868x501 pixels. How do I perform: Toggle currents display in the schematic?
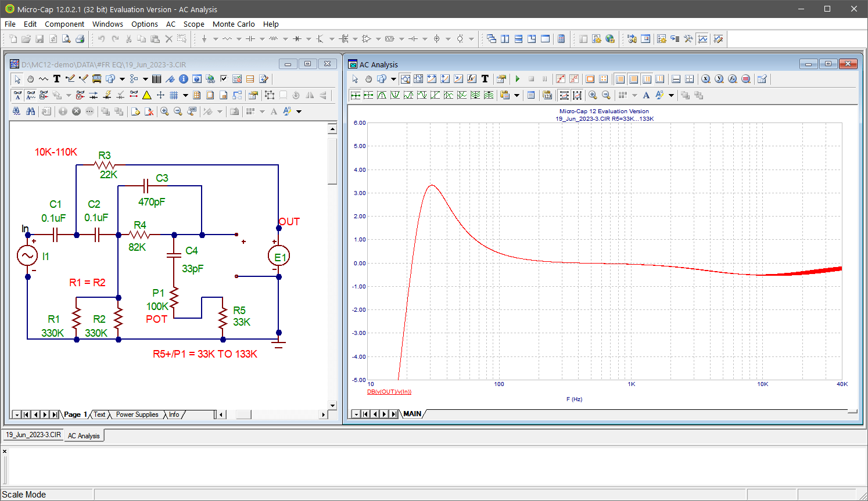94,95
